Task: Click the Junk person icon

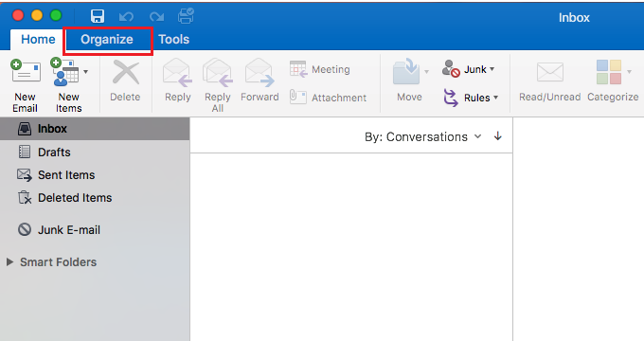Action: click(x=451, y=68)
